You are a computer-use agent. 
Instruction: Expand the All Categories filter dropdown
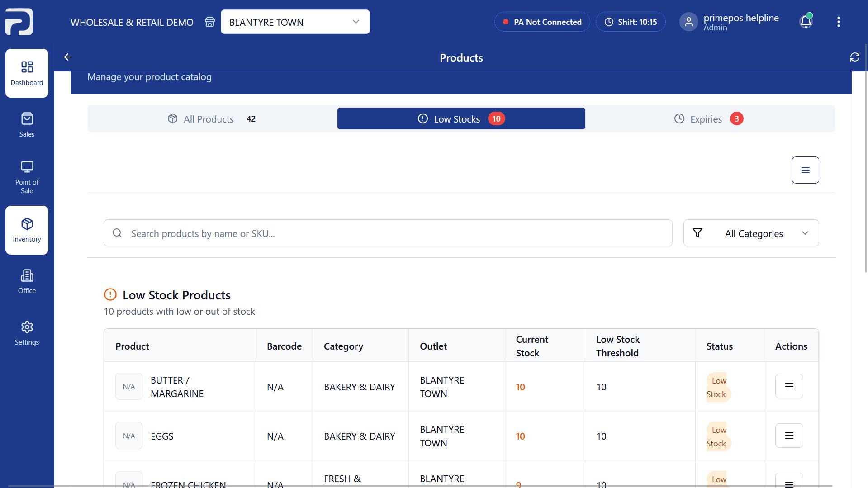pyautogui.click(x=751, y=233)
